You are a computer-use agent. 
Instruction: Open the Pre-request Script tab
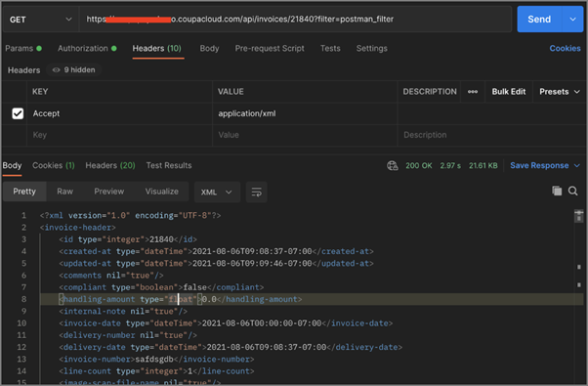pyautogui.click(x=270, y=49)
